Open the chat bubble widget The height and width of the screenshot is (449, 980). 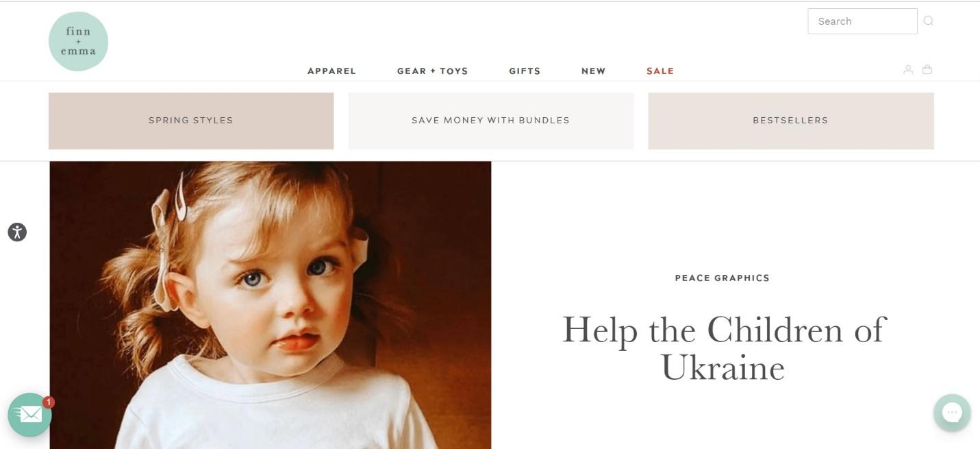click(952, 413)
